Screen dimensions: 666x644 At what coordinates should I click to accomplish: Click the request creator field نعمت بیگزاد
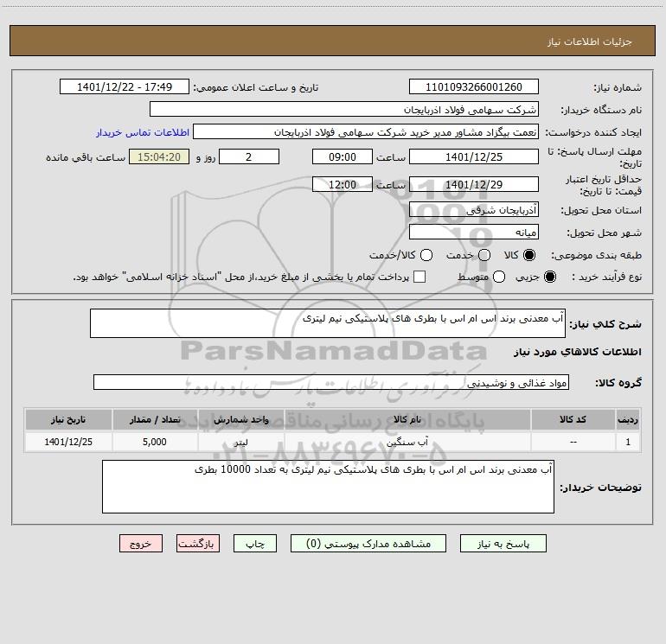(x=366, y=132)
